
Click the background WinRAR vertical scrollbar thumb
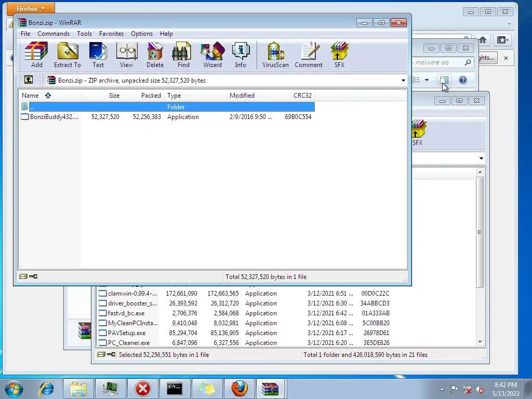[x=480, y=232]
